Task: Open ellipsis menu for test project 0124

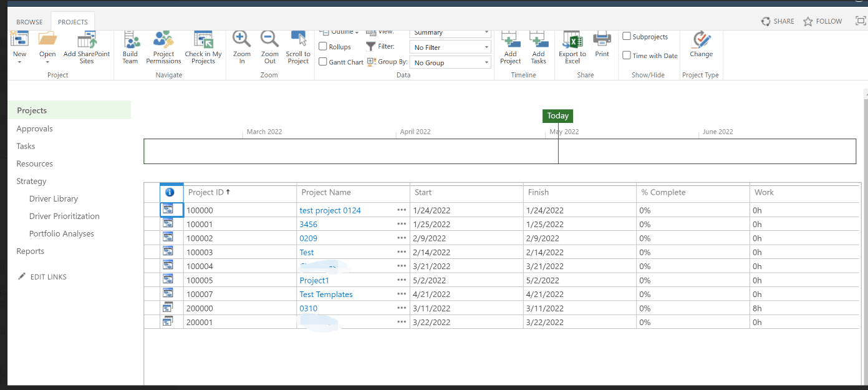Action: pyautogui.click(x=402, y=210)
